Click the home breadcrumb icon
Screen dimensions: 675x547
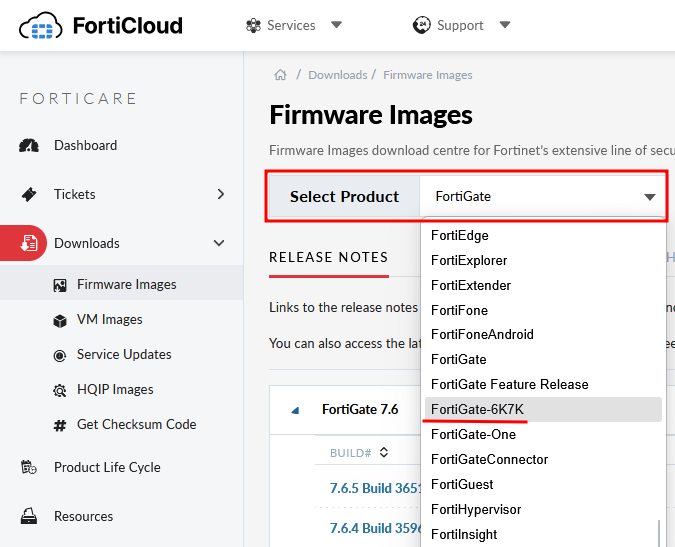click(280, 75)
